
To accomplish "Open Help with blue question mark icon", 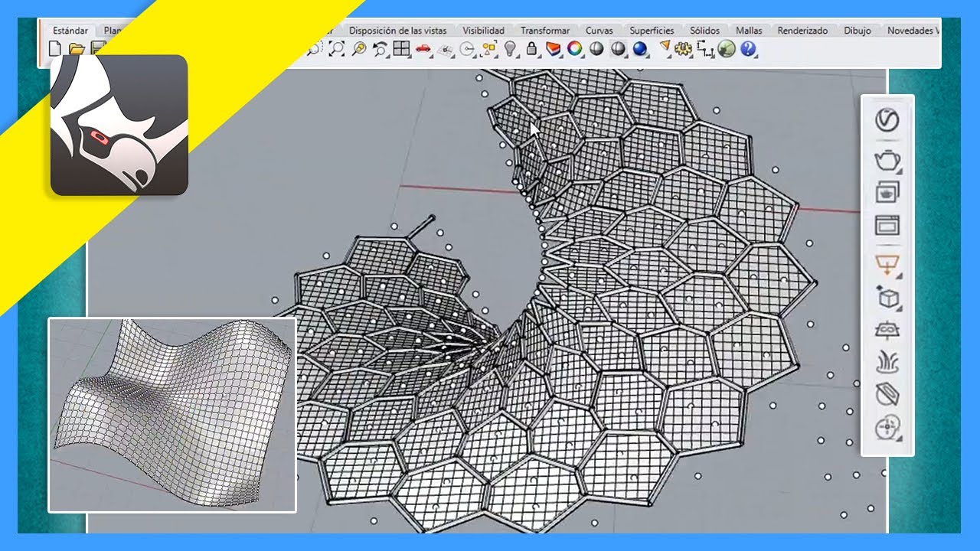I will (748, 49).
